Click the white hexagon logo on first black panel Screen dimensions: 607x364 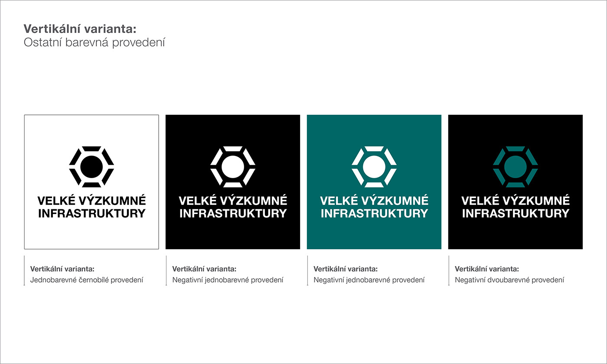click(x=233, y=167)
